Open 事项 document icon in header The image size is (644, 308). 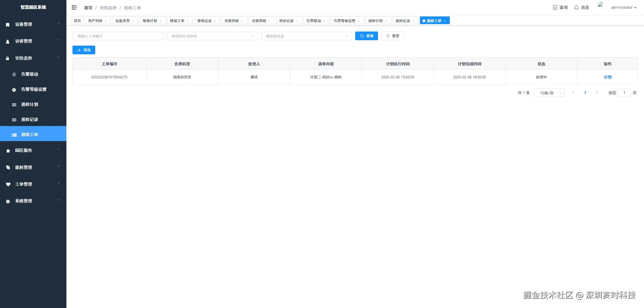pos(555,7)
